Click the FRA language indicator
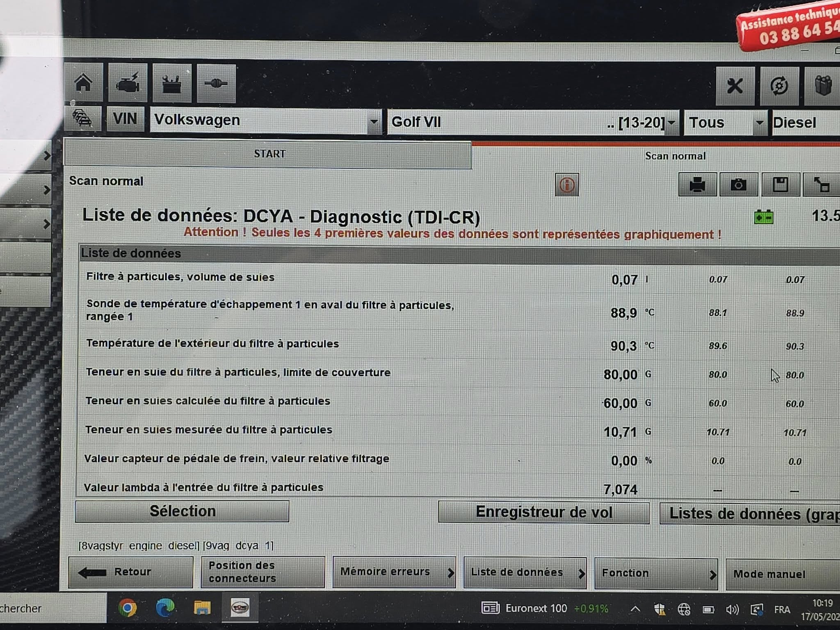 tap(782, 609)
